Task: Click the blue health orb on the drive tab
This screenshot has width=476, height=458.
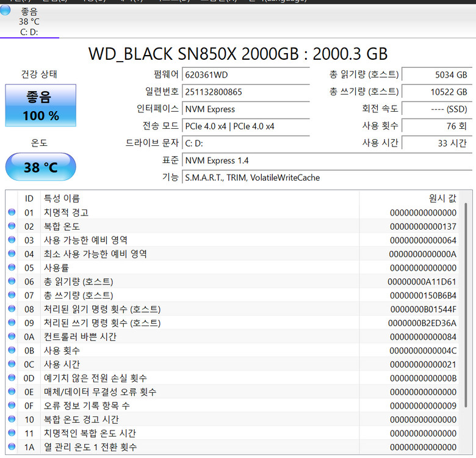Action: coord(5,10)
